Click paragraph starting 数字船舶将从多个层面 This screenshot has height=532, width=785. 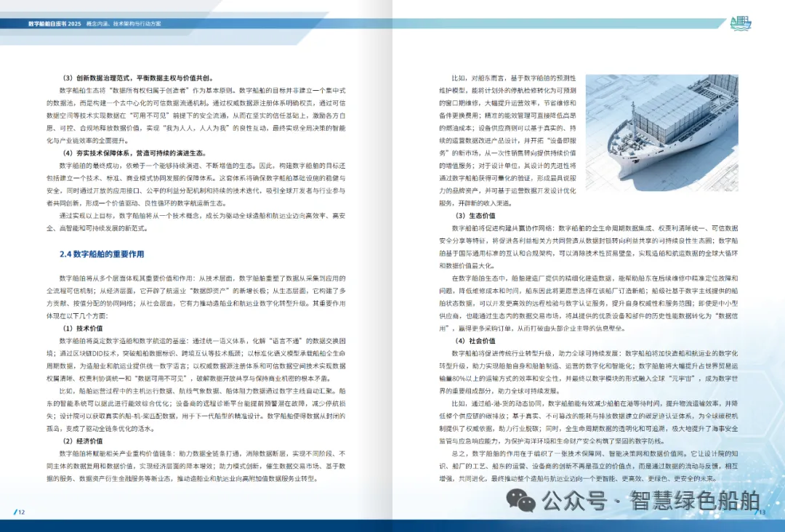196,297
